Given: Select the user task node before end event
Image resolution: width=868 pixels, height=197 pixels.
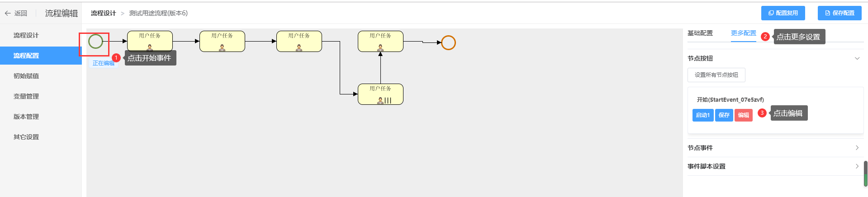Looking at the screenshot, I should (x=380, y=41).
